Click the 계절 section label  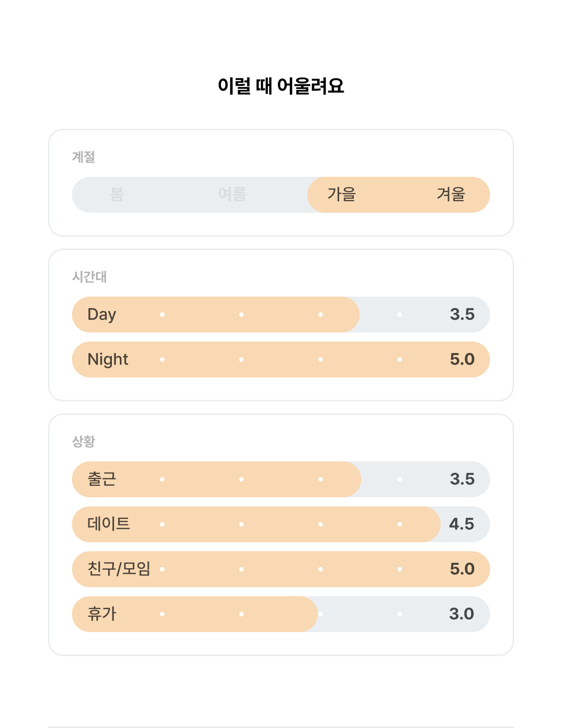83,157
